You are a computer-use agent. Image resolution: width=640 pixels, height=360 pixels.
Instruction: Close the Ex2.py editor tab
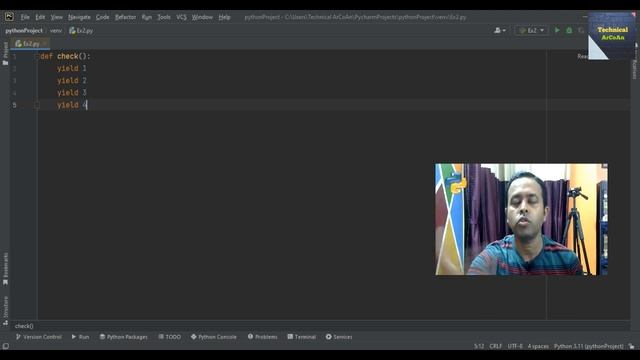click(x=45, y=43)
